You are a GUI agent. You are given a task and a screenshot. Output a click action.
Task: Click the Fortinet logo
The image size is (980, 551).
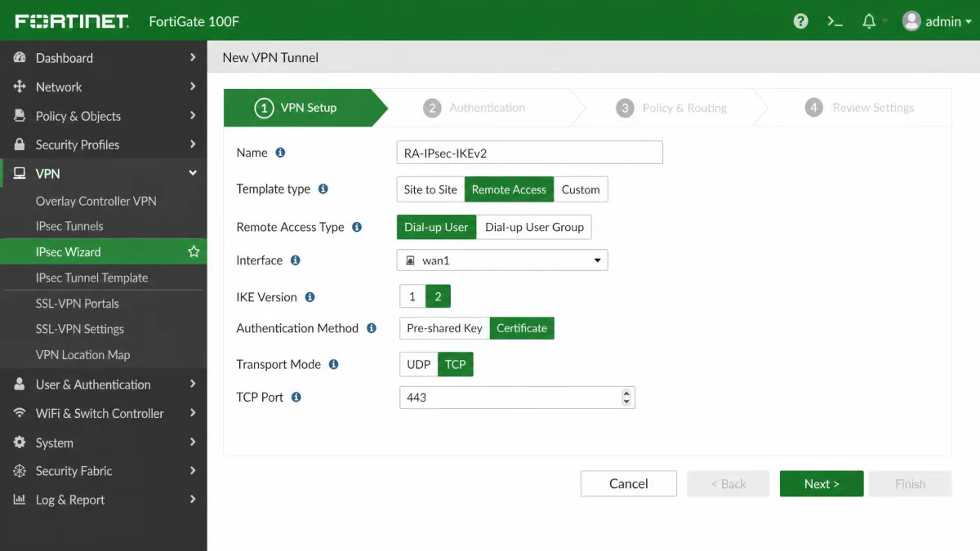pos(72,21)
